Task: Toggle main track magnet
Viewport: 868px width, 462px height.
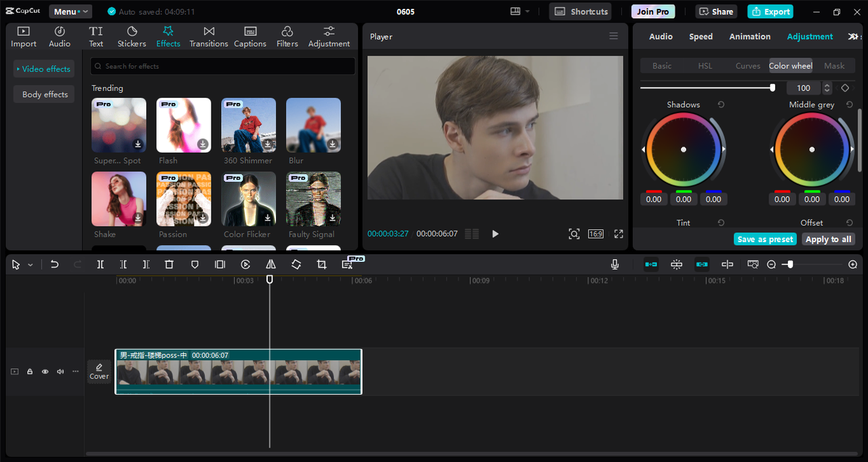Action: tap(651, 265)
